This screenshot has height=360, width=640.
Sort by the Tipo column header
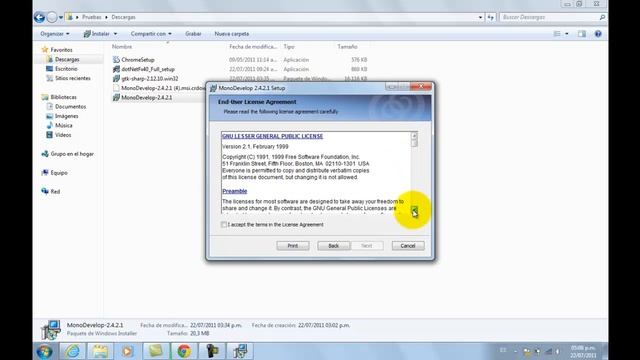point(289,47)
